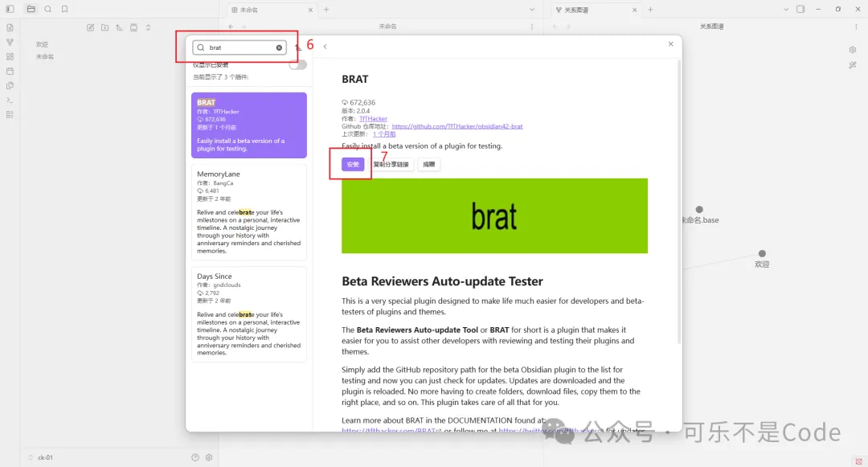The width and height of the screenshot is (868, 467).
Task: Open graph view from the left ribbon
Action: 10,42
